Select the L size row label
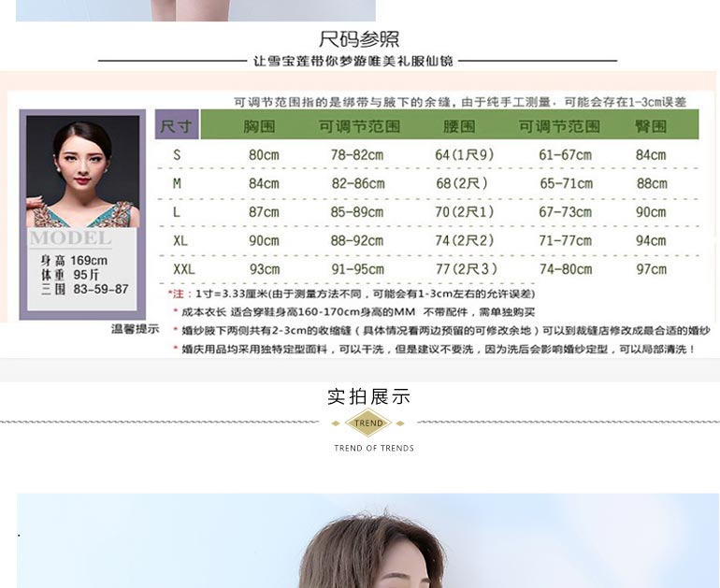Viewport: 720px width, 588px height. 177,212
